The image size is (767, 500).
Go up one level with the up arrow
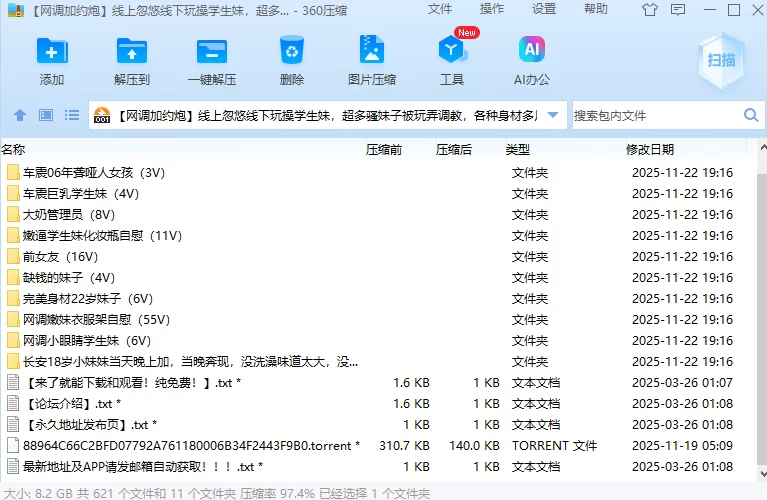[x=20, y=116]
